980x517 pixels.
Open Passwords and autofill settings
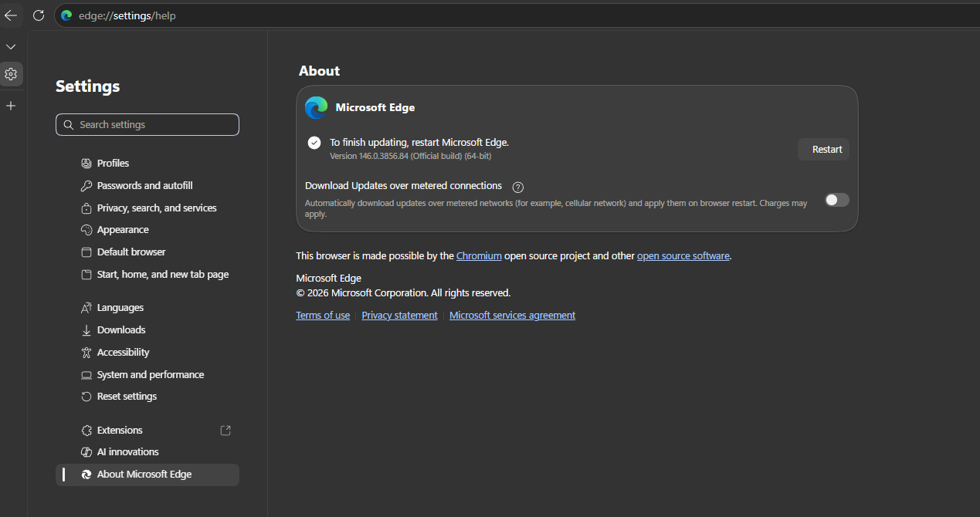pos(144,186)
